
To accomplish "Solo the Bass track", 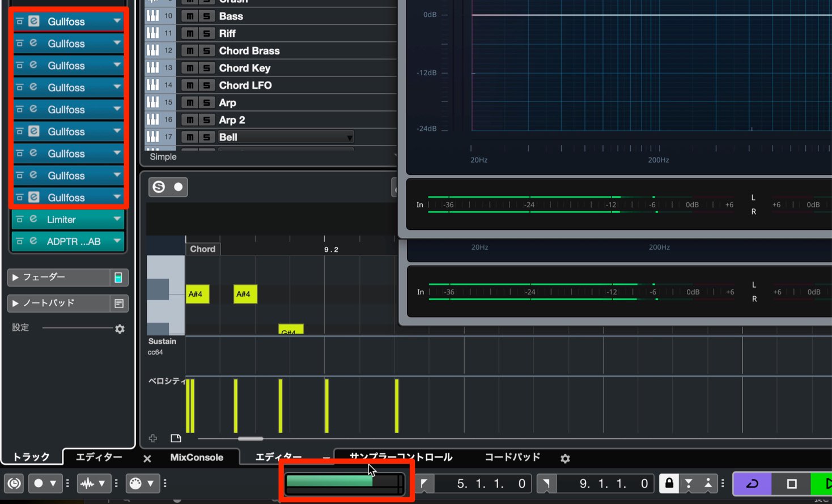I will tap(207, 16).
